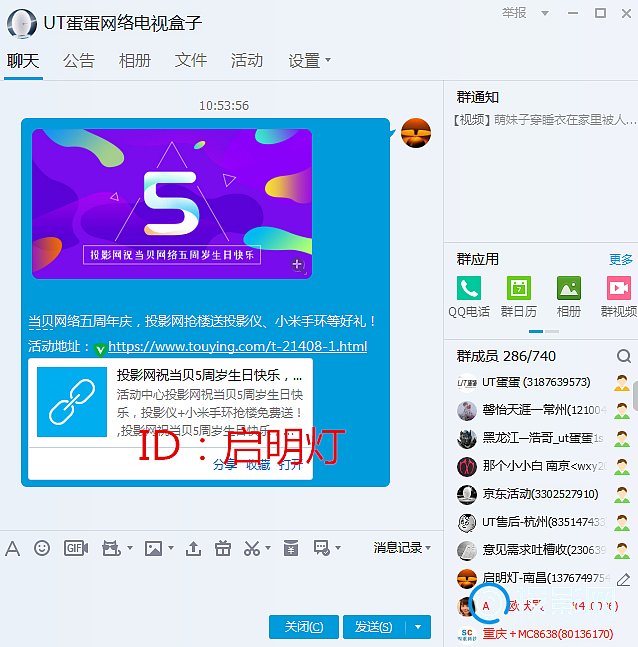
Task: Select member 意见需求吐槽收
Action: point(544,550)
